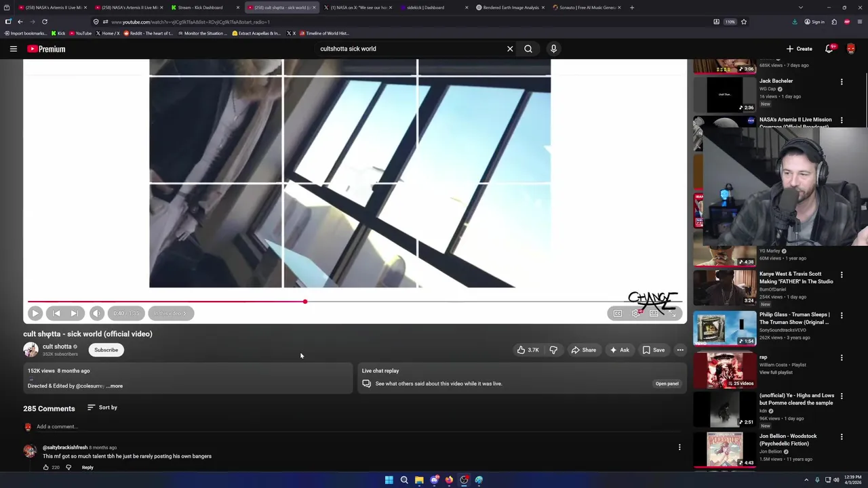Viewport: 868px width, 488px height.
Task: Expand description with '...more'
Action: coord(115,386)
